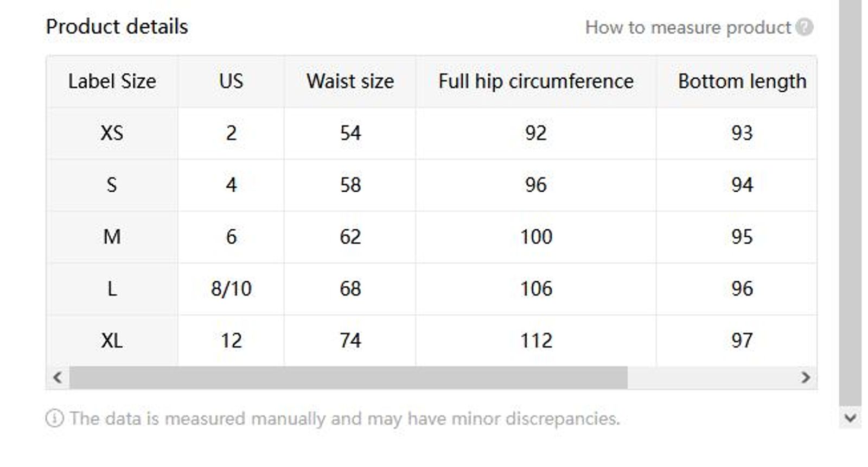Click the waist size value for size M
Image resolution: width=868 pixels, height=467 pixels.
point(349,236)
